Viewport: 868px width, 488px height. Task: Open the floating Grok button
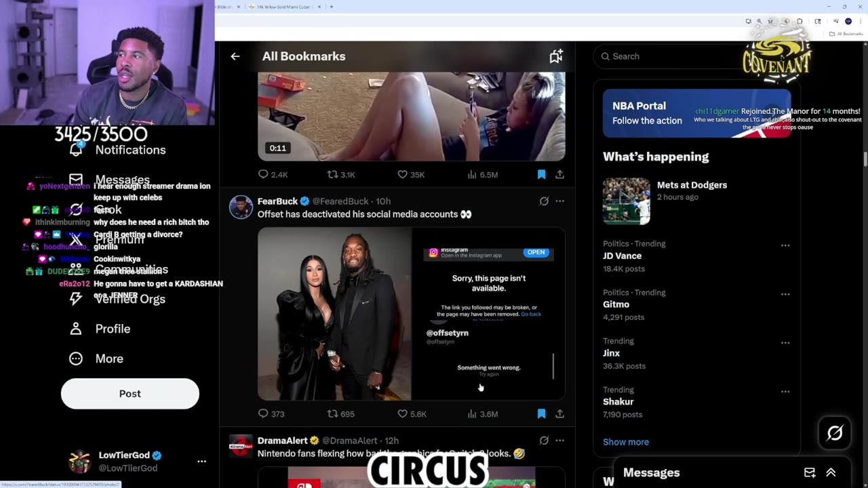tap(835, 433)
